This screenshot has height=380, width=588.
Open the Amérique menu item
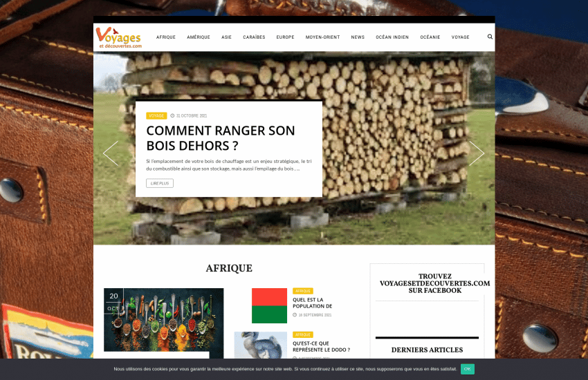(199, 37)
